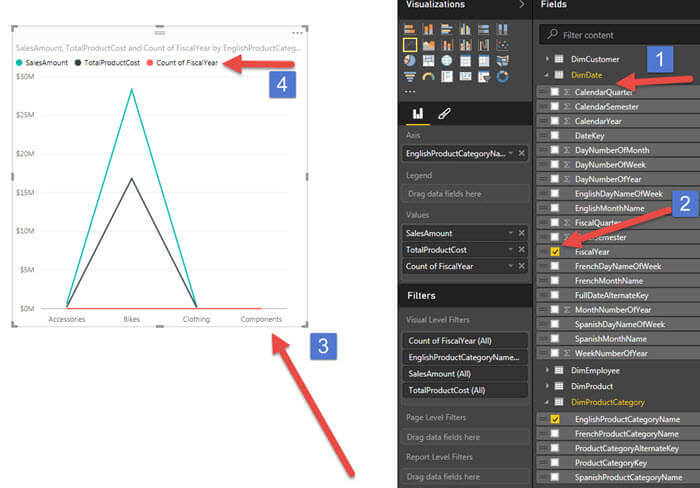Uncheck the FiscalYear field checkbox
The height and width of the screenshot is (488, 700).
coord(555,251)
